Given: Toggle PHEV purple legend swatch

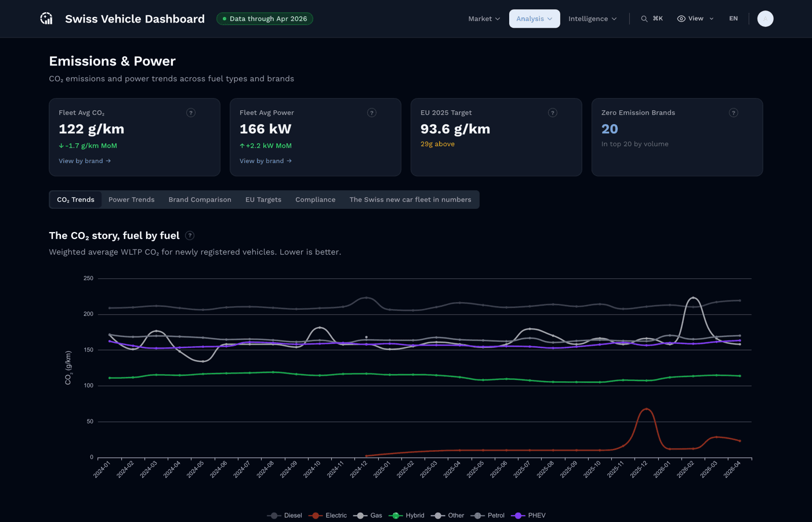Looking at the screenshot, I should [x=519, y=516].
